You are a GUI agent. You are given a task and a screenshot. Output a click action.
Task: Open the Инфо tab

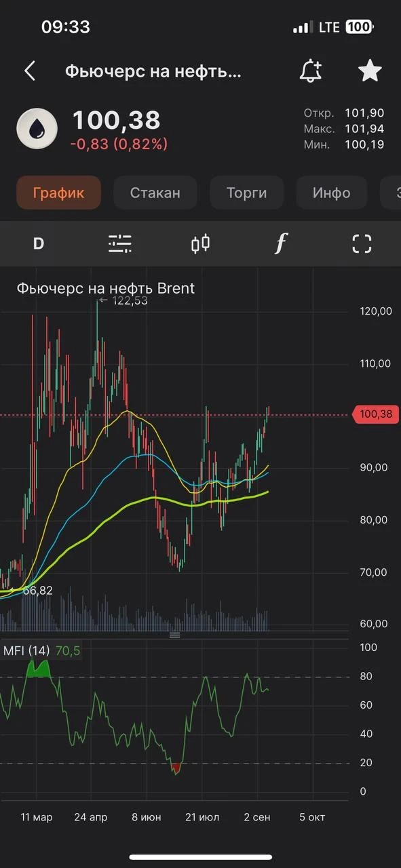click(x=331, y=193)
